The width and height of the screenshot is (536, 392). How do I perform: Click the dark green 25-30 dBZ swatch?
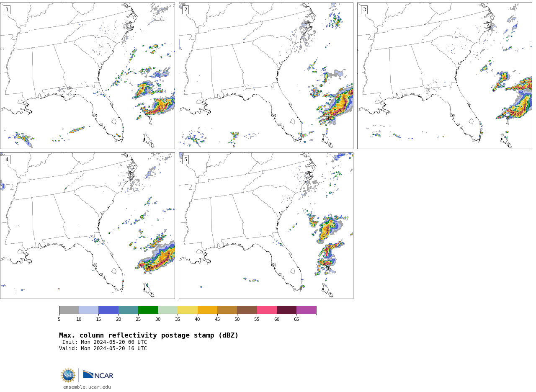pyautogui.click(x=148, y=310)
